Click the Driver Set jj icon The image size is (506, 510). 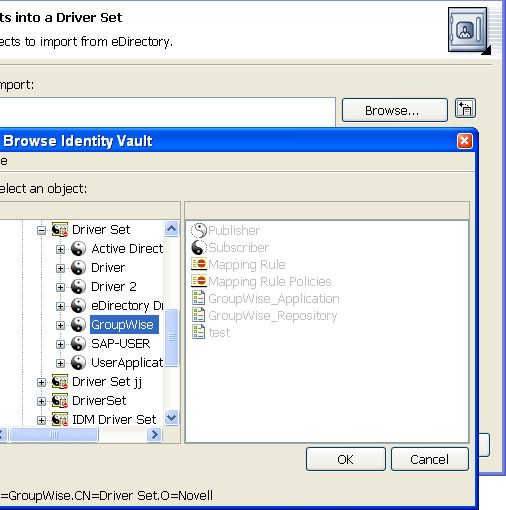(60, 382)
